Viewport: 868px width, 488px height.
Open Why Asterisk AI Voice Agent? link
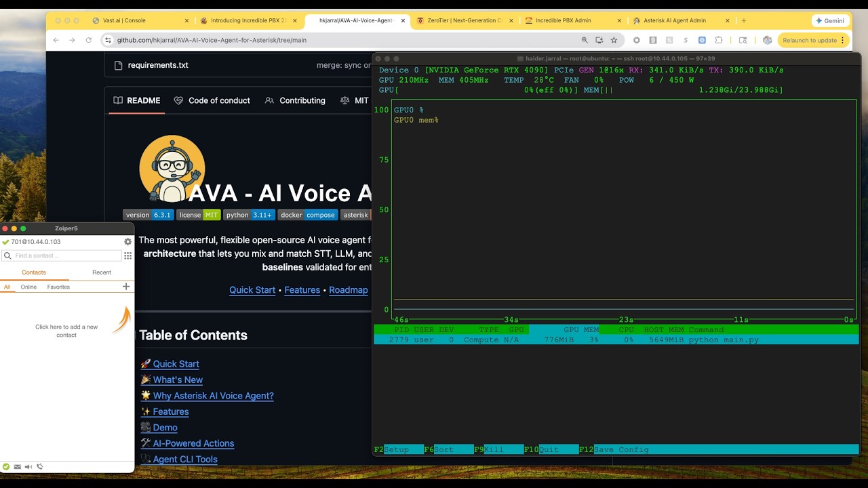pos(213,396)
